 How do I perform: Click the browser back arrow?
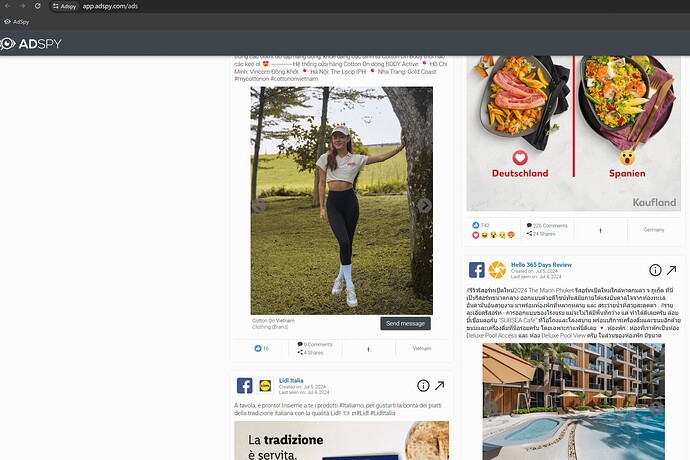[x=7, y=6]
